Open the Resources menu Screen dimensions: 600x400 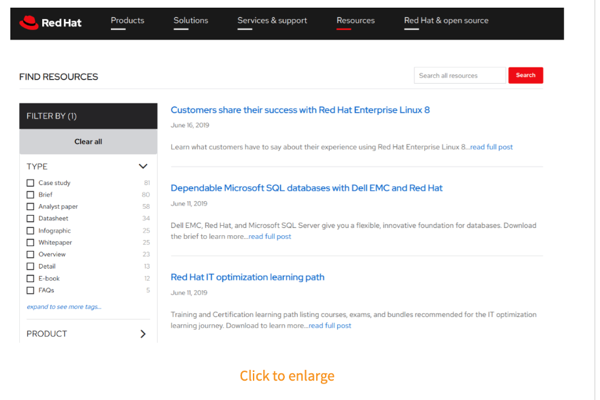(355, 21)
